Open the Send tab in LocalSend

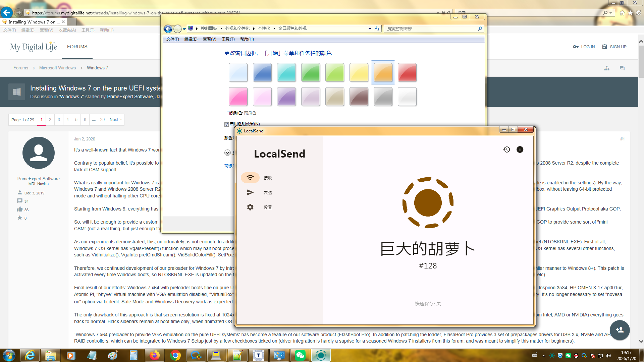[x=250, y=192]
